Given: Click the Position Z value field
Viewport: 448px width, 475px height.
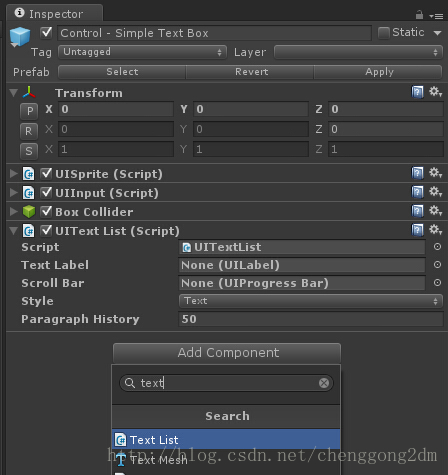Looking at the screenshot, I should (386, 109).
